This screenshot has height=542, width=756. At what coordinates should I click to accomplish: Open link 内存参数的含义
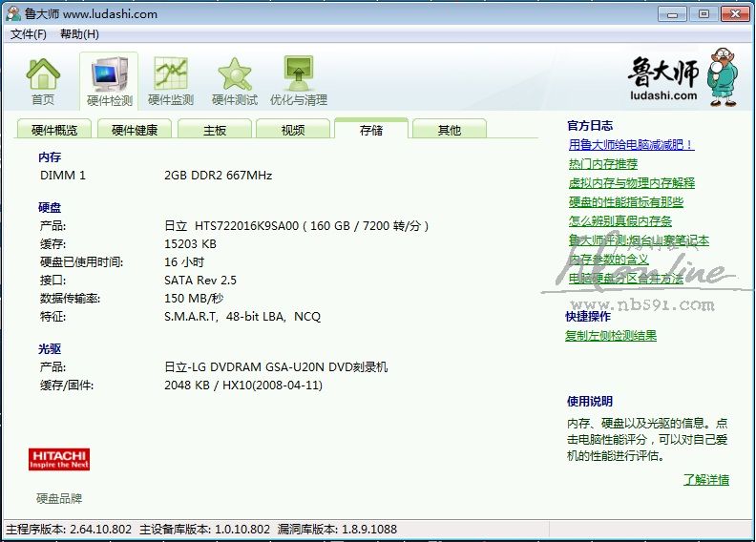pos(608,260)
